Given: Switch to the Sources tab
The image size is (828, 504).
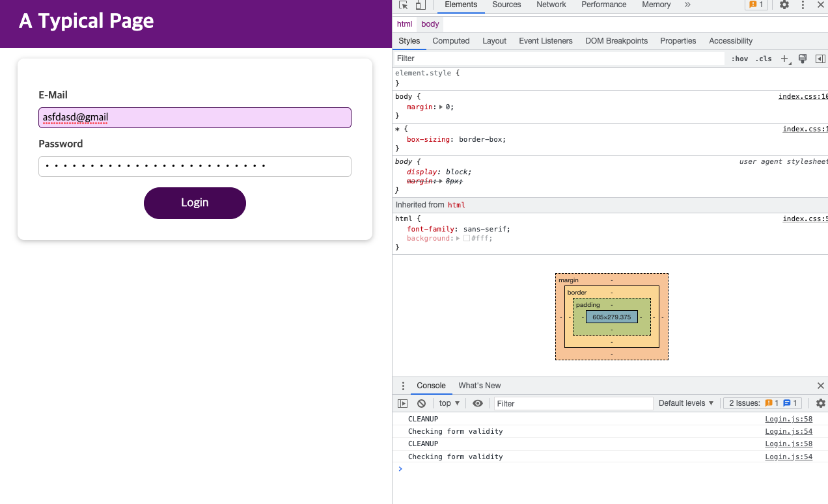Looking at the screenshot, I should [x=506, y=5].
